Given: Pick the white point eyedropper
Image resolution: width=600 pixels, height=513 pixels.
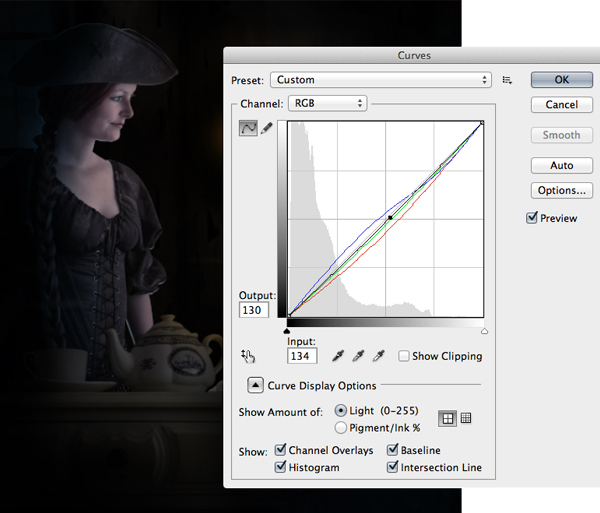Looking at the screenshot, I should [x=378, y=356].
